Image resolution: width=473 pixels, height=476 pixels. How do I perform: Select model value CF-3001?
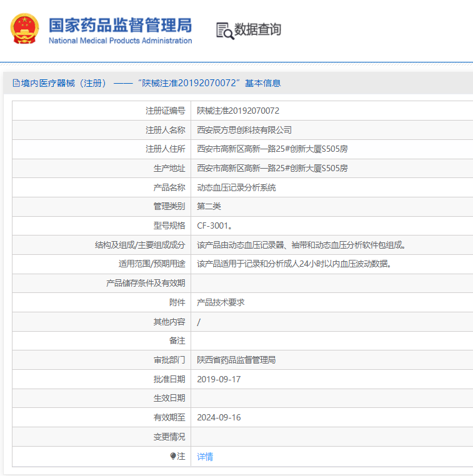(x=215, y=226)
